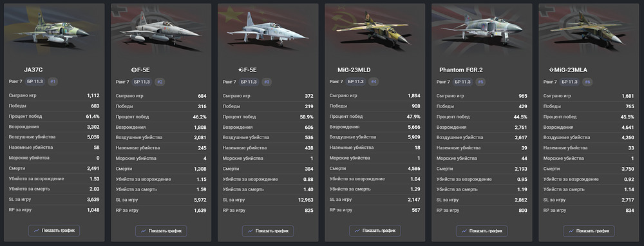Select the #4 badge on MiG-23MLD
Screen dimensions: 644x246
(x=374, y=82)
